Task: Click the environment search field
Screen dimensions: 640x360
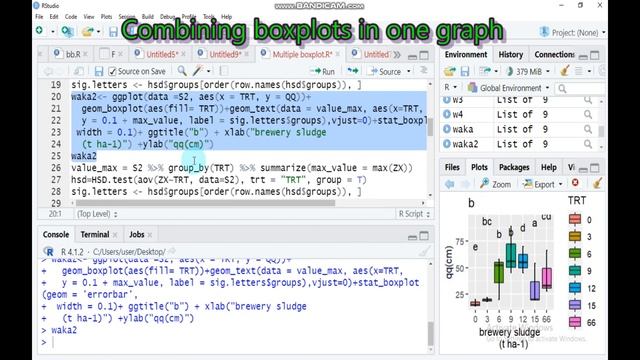Action: [580, 88]
